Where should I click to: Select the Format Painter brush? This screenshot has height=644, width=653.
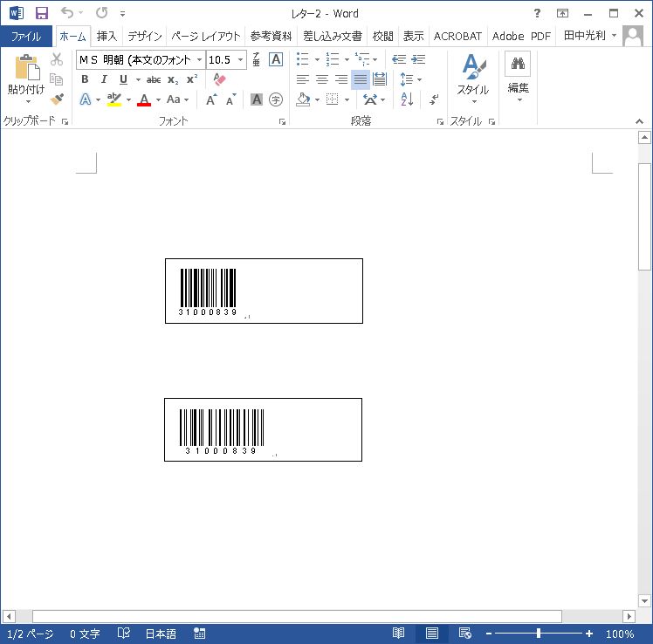click(57, 99)
